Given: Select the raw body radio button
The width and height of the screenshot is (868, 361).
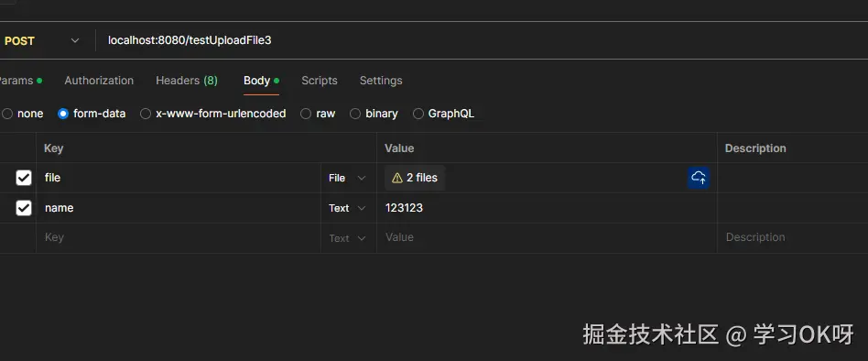Looking at the screenshot, I should [306, 114].
